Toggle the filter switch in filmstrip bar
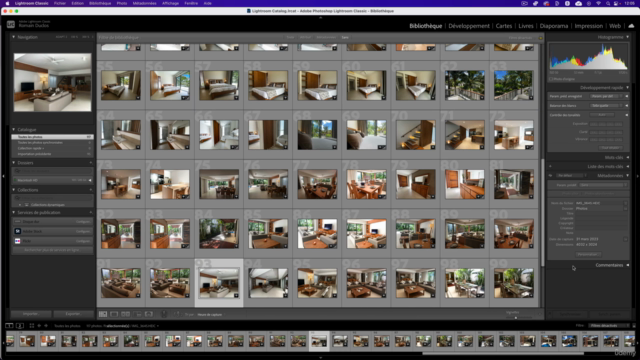The height and width of the screenshot is (360, 640). tap(634, 326)
